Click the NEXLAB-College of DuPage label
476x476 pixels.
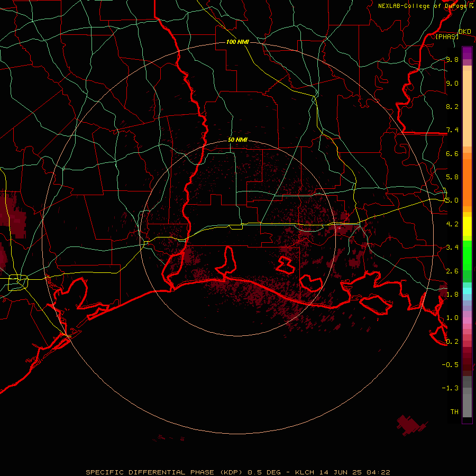point(423,6)
